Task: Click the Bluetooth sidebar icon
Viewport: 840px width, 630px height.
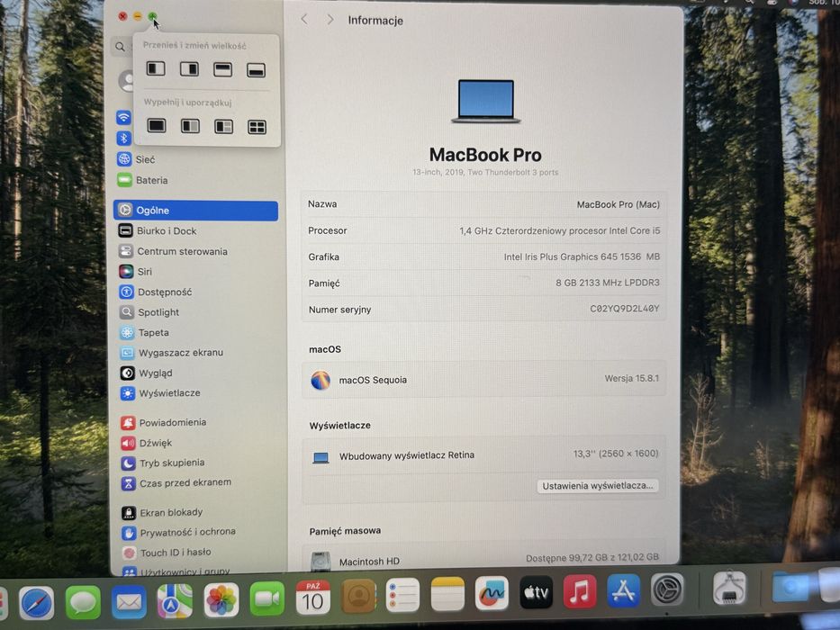Action: pyautogui.click(x=123, y=139)
